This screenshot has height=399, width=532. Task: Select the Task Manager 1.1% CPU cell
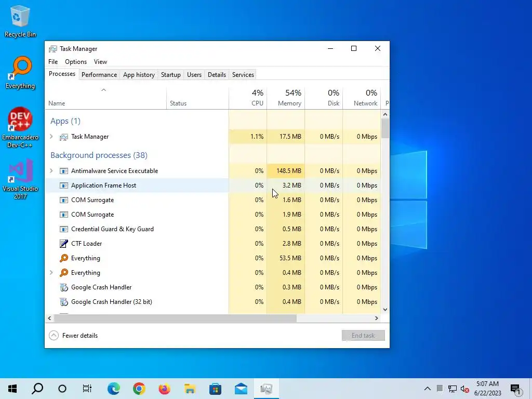tap(248, 137)
